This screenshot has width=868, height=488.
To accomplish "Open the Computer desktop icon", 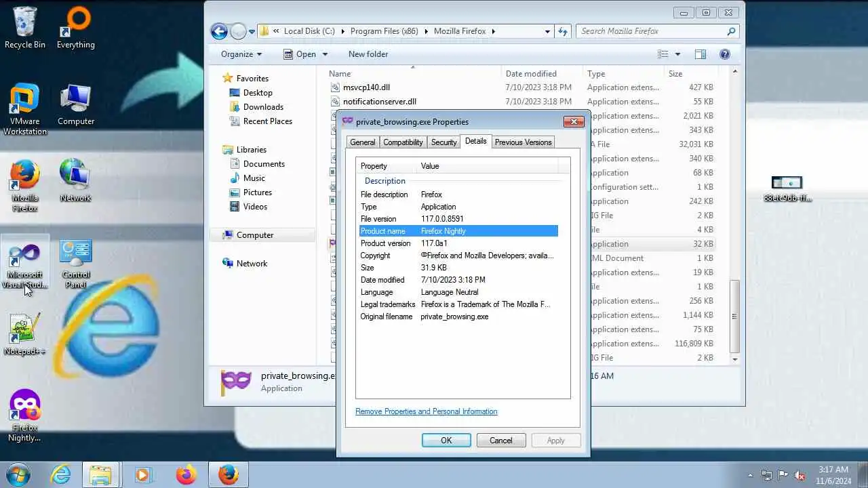I will click(x=75, y=105).
